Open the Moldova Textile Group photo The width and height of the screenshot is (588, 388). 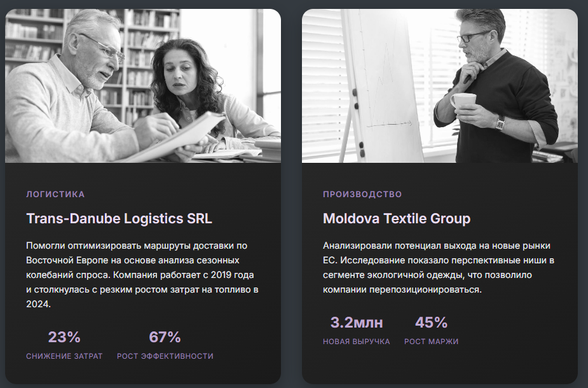tap(439, 86)
